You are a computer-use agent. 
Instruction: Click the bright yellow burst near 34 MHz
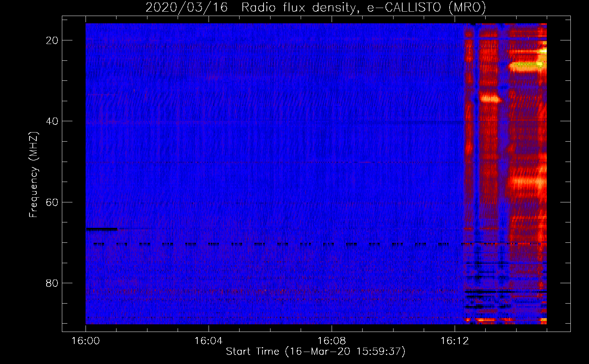point(490,98)
